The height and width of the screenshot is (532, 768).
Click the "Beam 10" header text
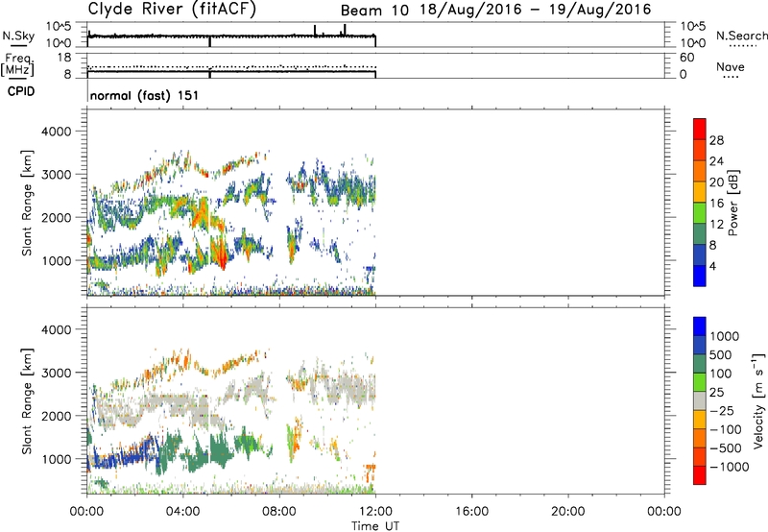coord(374,11)
